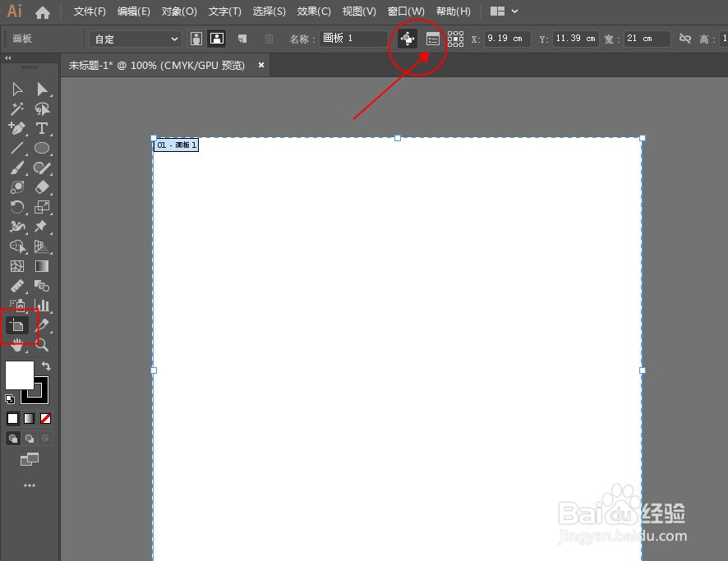Image resolution: width=728 pixels, height=561 pixels.
Task: Select the Puppet Warp pin tool
Action: (x=42, y=227)
